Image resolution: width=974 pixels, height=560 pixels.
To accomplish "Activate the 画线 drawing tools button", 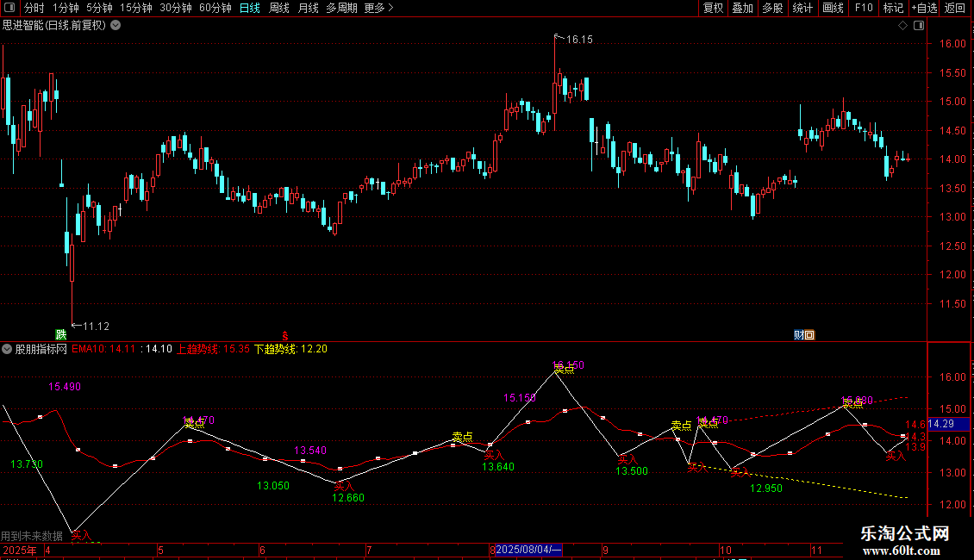I will coord(833,8).
